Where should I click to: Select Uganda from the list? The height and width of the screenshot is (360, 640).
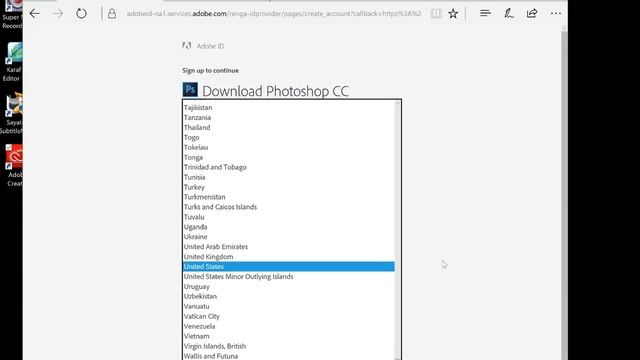pyautogui.click(x=289, y=227)
